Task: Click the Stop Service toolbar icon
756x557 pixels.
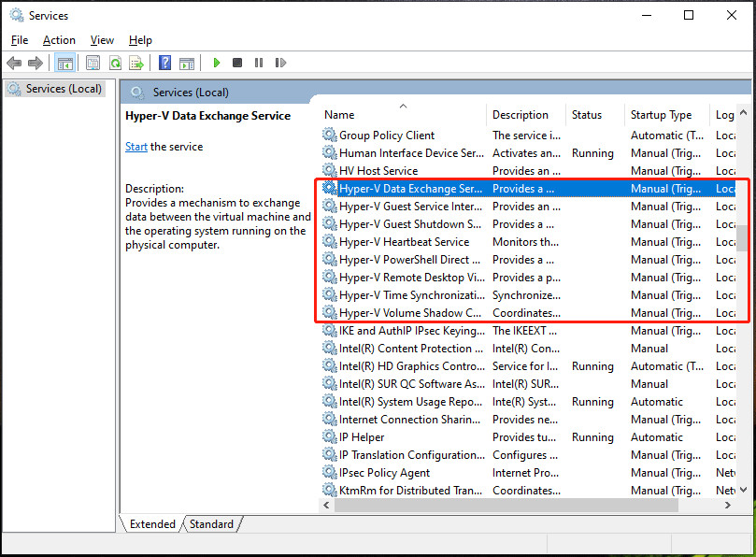Action: (237, 63)
